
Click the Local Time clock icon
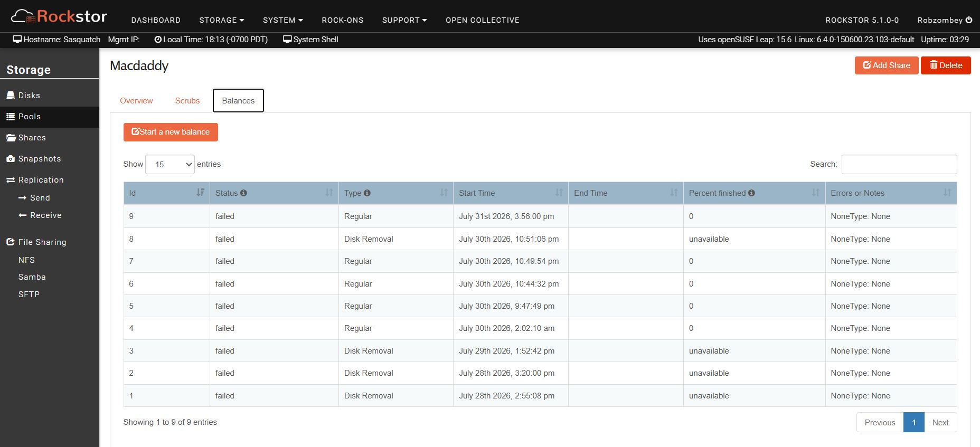tap(158, 40)
